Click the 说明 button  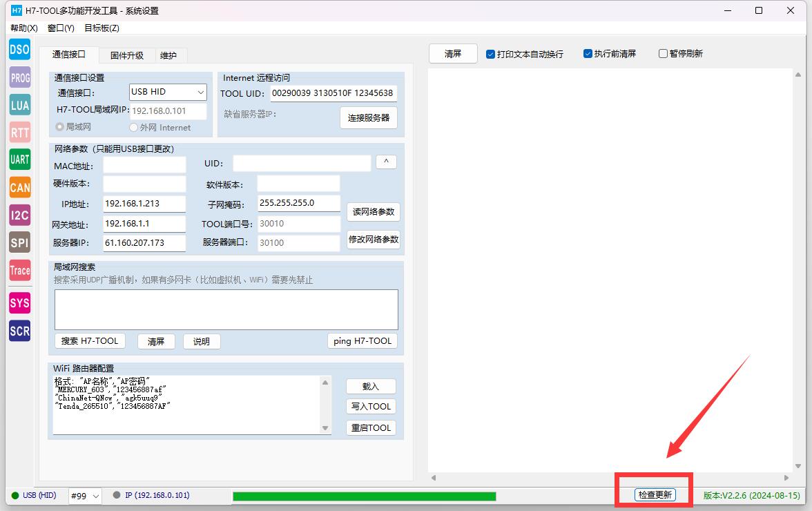(x=202, y=342)
